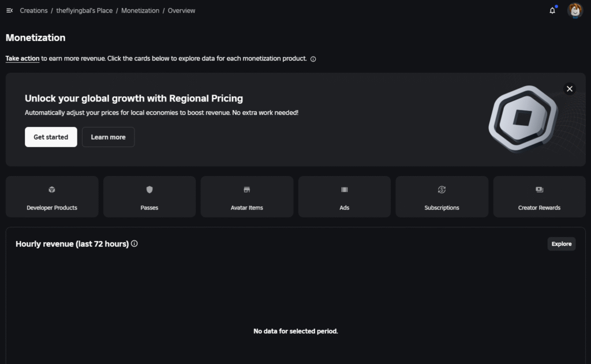Click the info icon beside Hourly revenue
This screenshot has width=591, height=364.
(x=134, y=244)
